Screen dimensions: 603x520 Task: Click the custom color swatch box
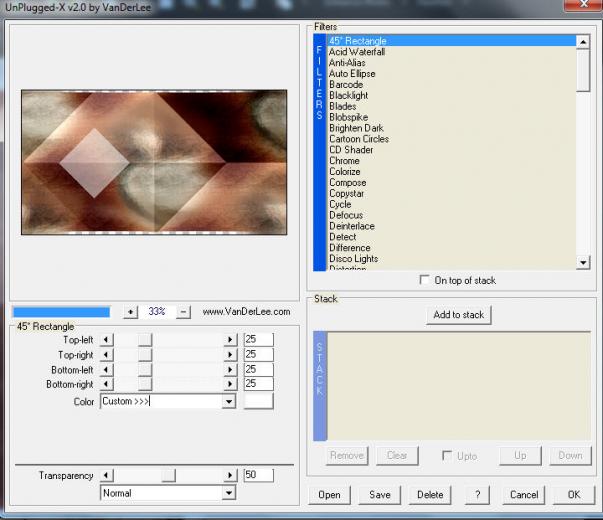[x=259, y=401]
